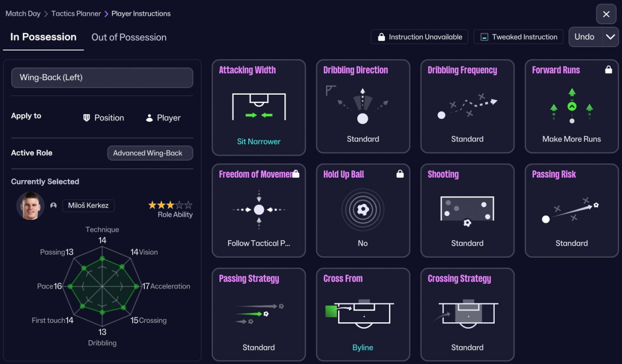Switch to the Out of Possession tab
The image size is (622, 364).
coord(129,37)
